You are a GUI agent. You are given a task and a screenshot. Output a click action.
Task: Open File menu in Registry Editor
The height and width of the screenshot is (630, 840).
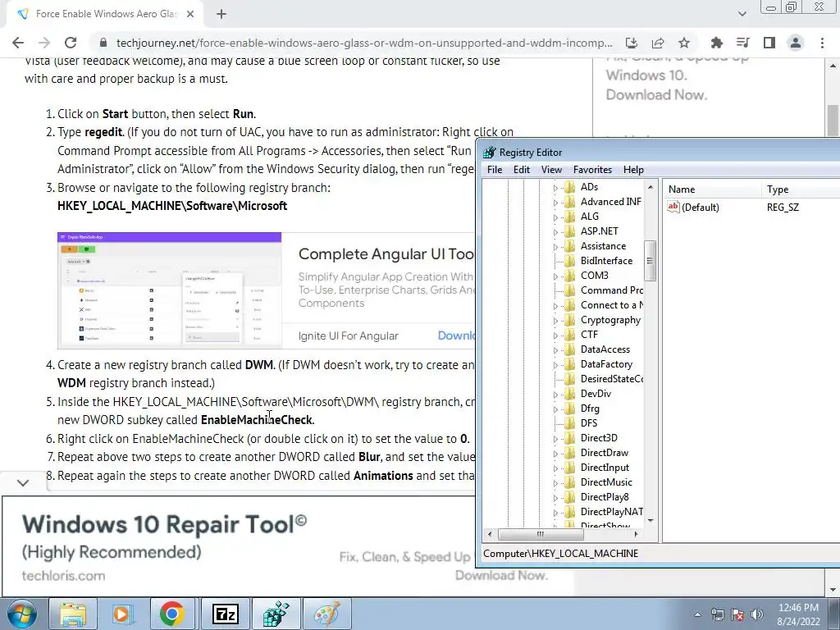point(495,170)
